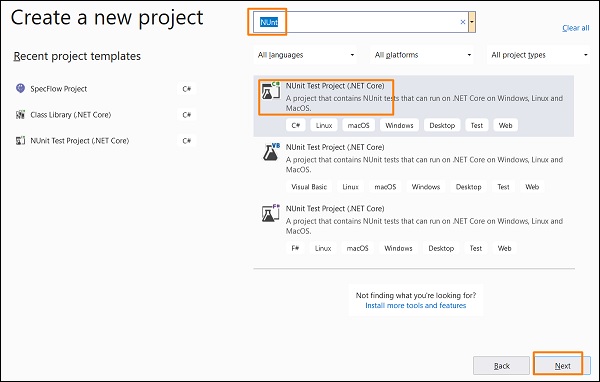Open the search history dropdown arrow

coord(472,22)
